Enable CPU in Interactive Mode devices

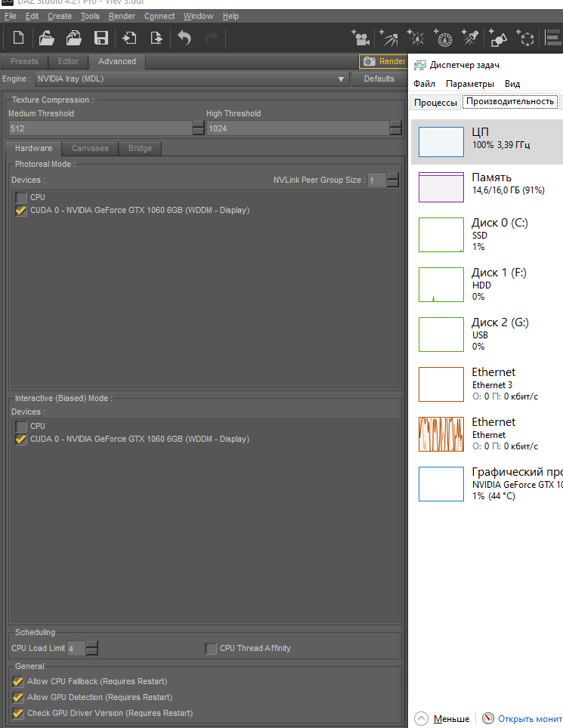pos(21,426)
